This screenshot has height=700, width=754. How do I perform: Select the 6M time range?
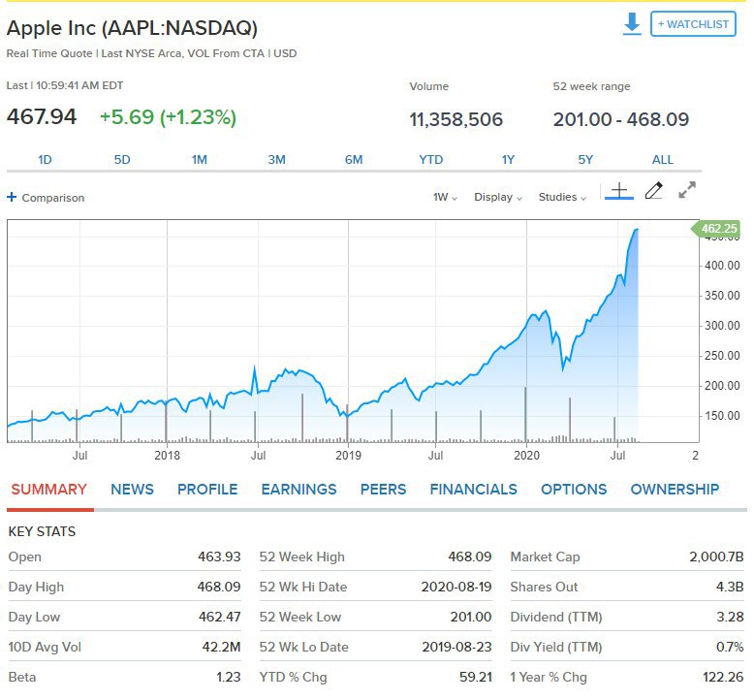tap(354, 160)
